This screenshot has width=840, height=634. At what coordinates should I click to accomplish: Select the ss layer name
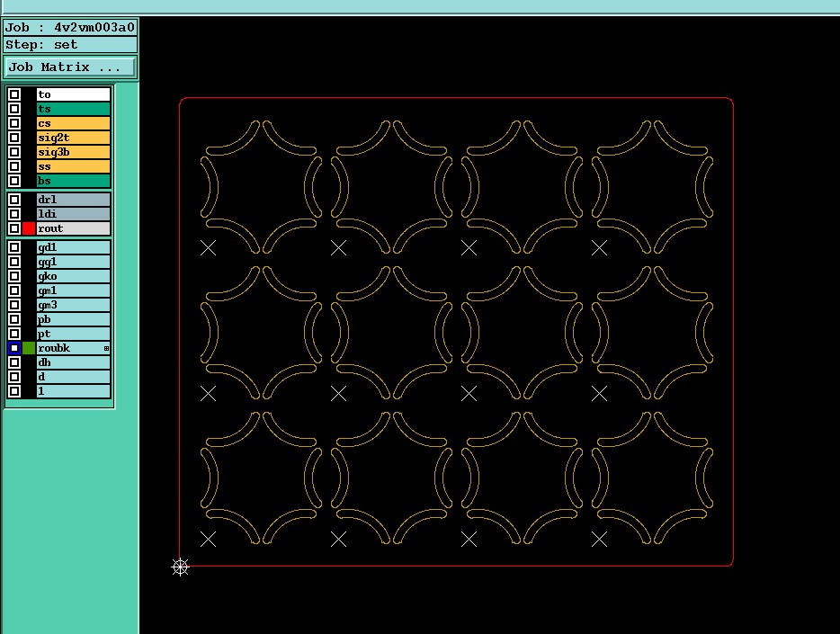(x=74, y=166)
